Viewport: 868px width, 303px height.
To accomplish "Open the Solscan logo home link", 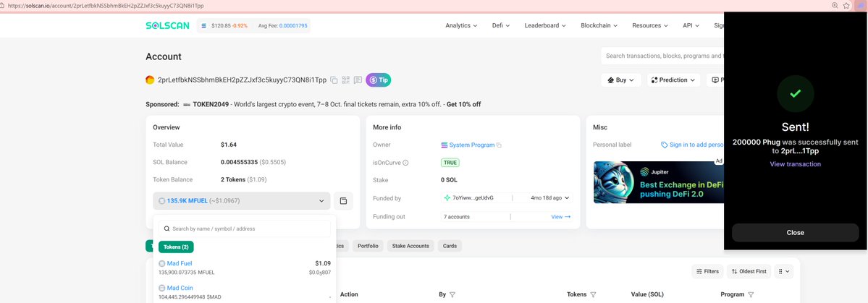I will pos(168,25).
